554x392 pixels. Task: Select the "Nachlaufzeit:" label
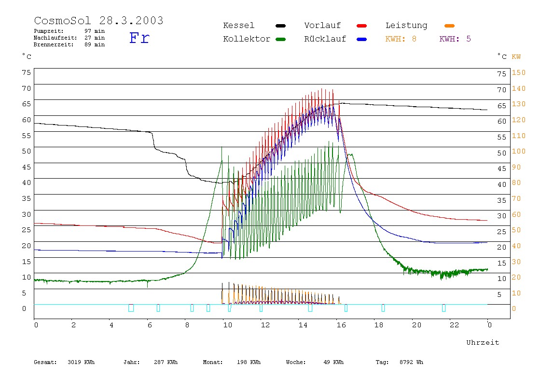coord(55,38)
